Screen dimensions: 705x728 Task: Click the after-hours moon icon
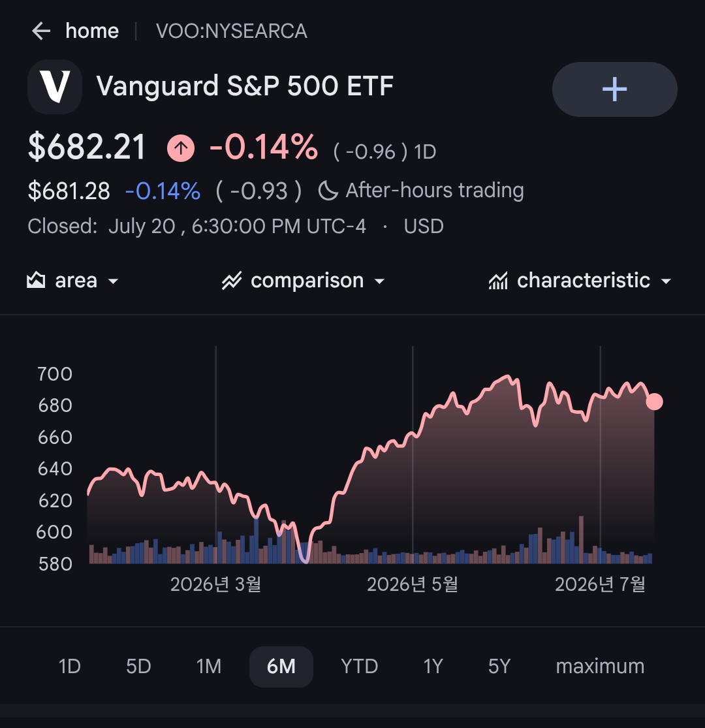tap(328, 191)
